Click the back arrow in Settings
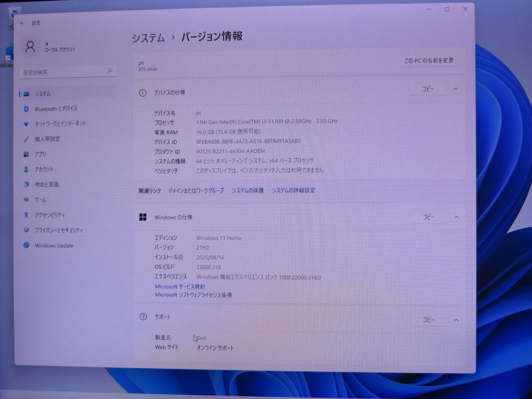 click(x=22, y=23)
